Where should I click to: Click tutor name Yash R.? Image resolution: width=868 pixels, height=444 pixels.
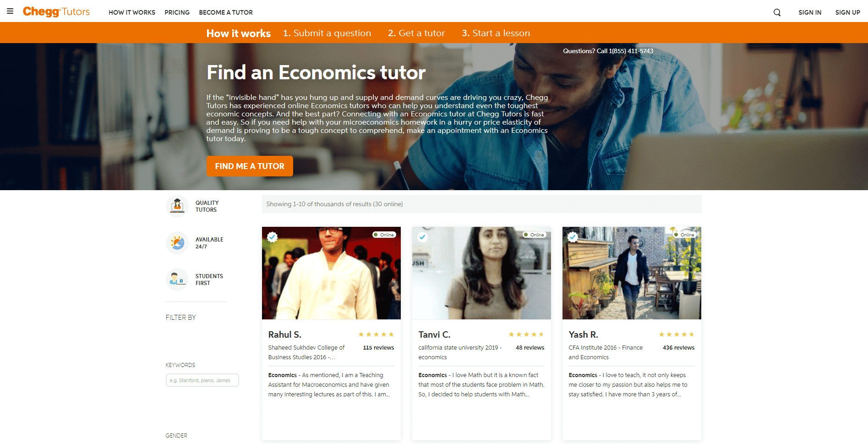pyautogui.click(x=583, y=334)
